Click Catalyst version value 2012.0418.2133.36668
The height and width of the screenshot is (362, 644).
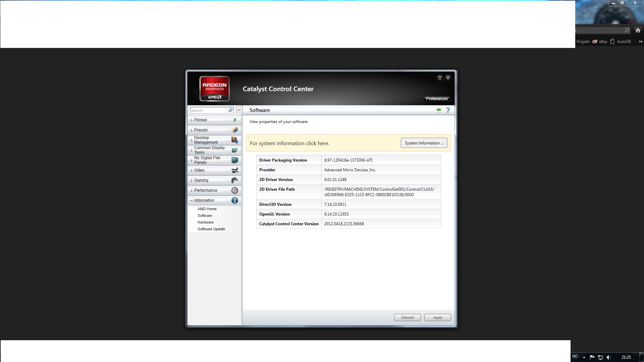(x=344, y=224)
